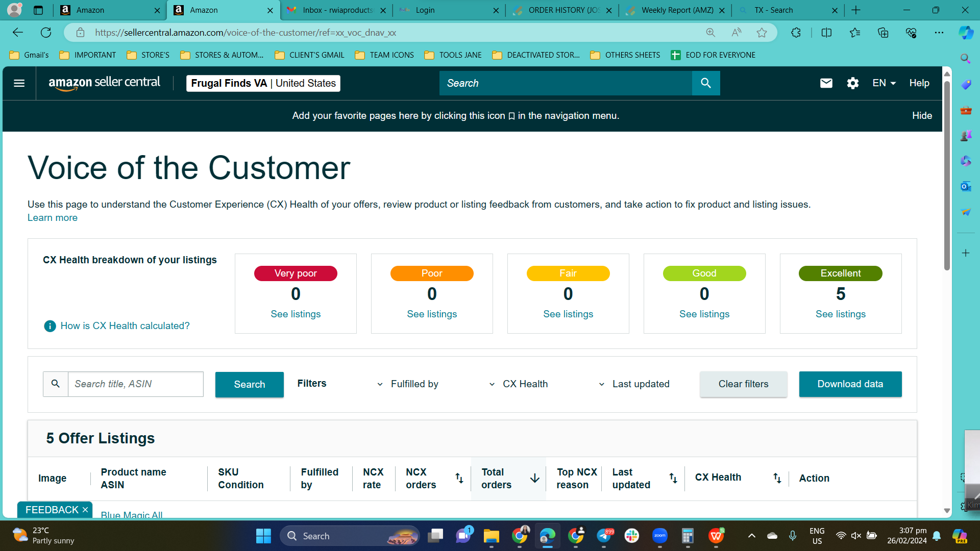This screenshot has width=980, height=551.
Task: Expand the CX Health filter dropdown
Action: 519,384
